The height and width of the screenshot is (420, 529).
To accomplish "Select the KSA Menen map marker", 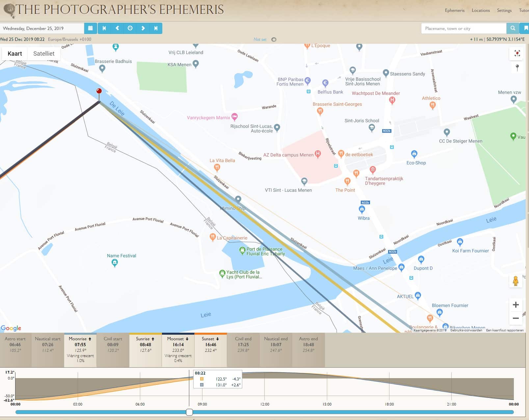I will click(x=196, y=64).
